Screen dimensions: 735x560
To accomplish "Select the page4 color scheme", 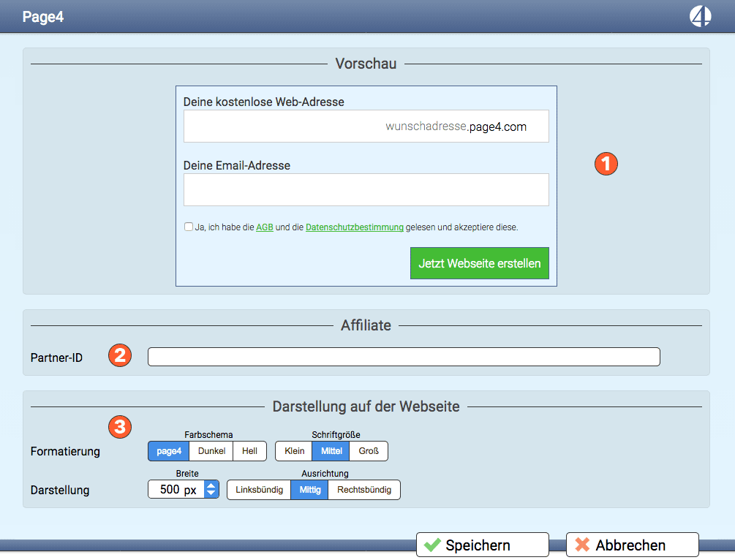I will click(x=169, y=451).
